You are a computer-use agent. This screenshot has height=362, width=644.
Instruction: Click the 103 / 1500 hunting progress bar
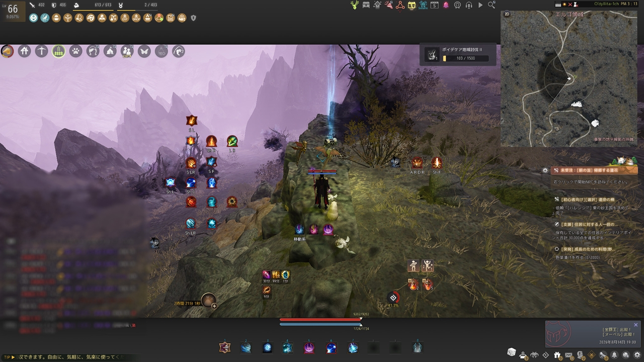(x=465, y=58)
